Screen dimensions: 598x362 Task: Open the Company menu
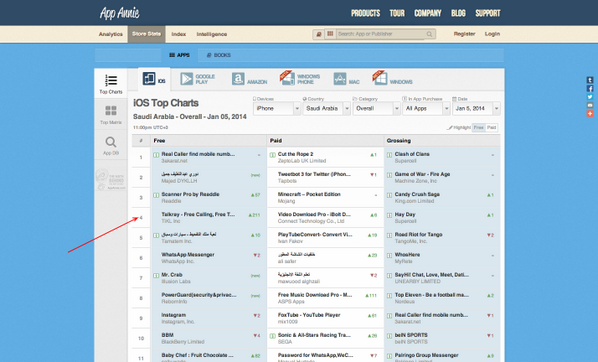tap(428, 13)
